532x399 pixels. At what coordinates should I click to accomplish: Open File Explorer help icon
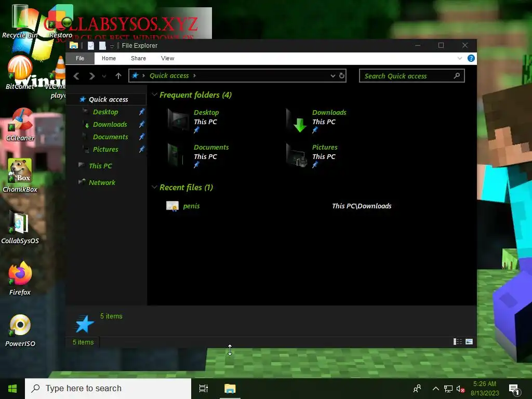pos(471,58)
